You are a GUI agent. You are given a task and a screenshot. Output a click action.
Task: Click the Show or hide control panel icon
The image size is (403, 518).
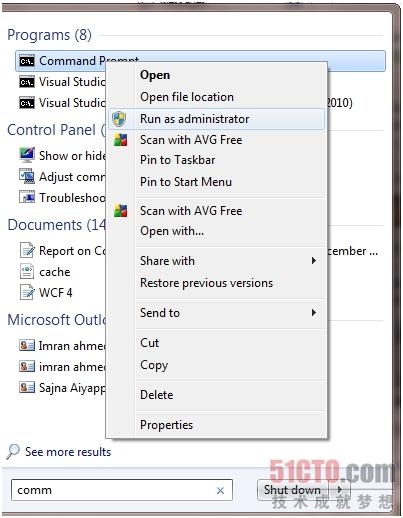click(27, 155)
